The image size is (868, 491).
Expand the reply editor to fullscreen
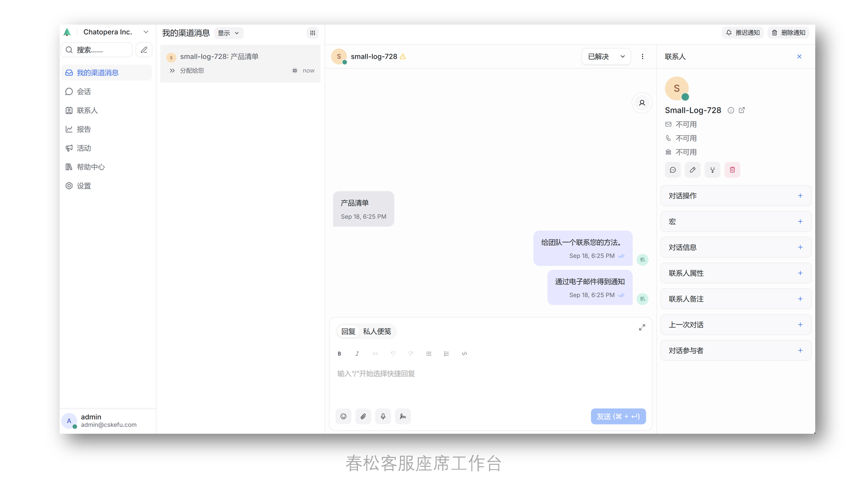click(x=642, y=327)
